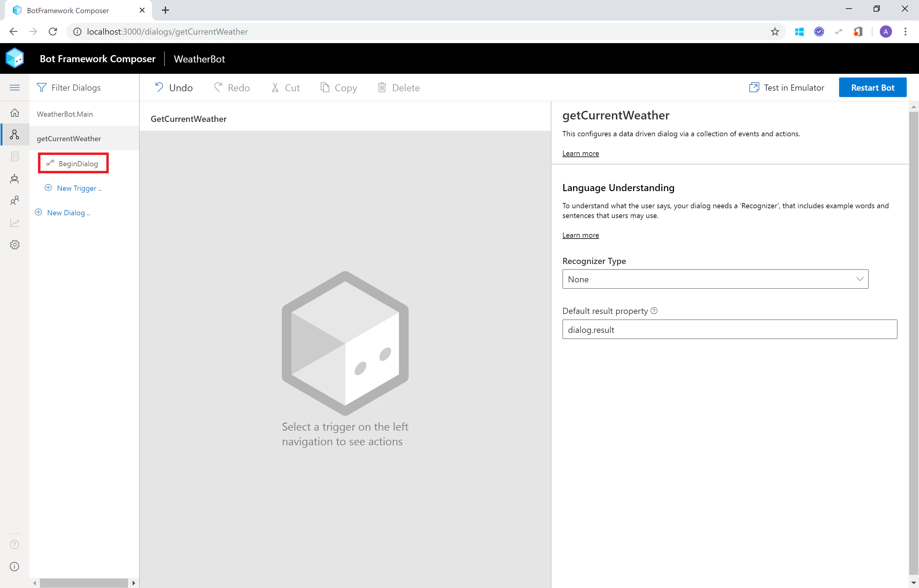This screenshot has width=919, height=588.
Task: Open the Chrome three-dot menu
Action: click(x=905, y=32)
